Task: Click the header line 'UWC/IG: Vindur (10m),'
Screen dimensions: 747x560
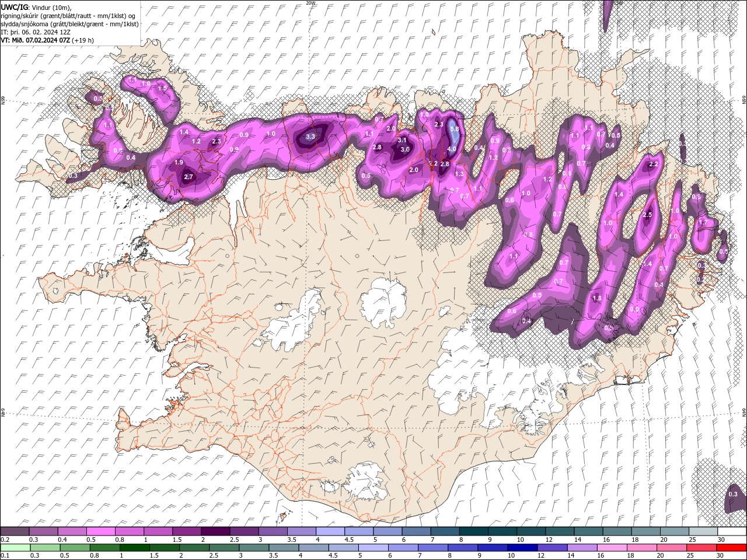Action: tap(35, 6)
